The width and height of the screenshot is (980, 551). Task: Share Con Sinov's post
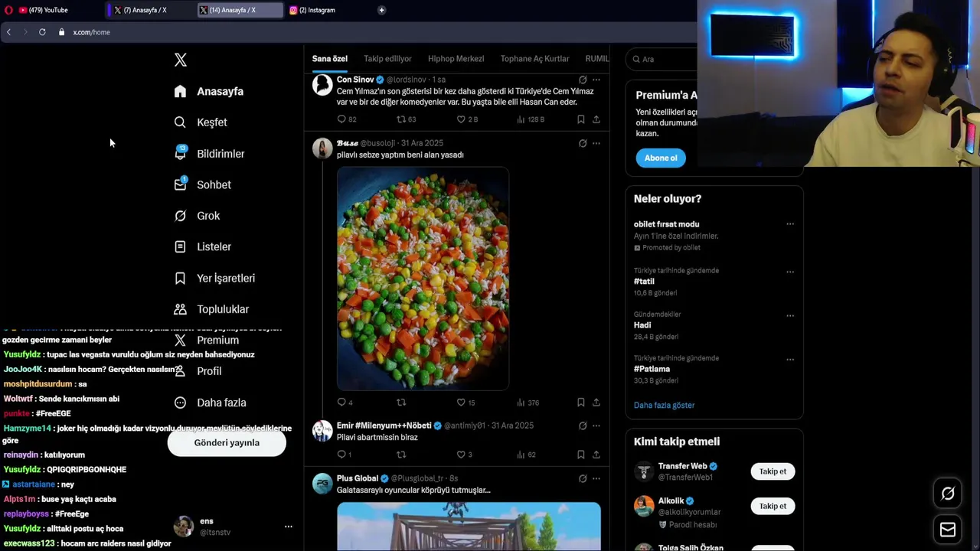[596, 119]
